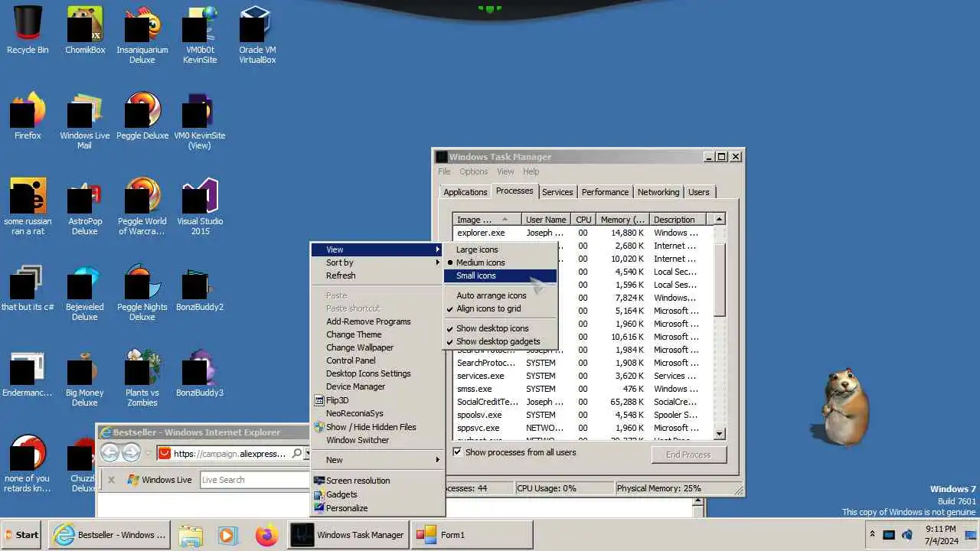Open the media player icon on taskbar
The image size is (980, 551).
pyautogui.click(x=227, y=535)
